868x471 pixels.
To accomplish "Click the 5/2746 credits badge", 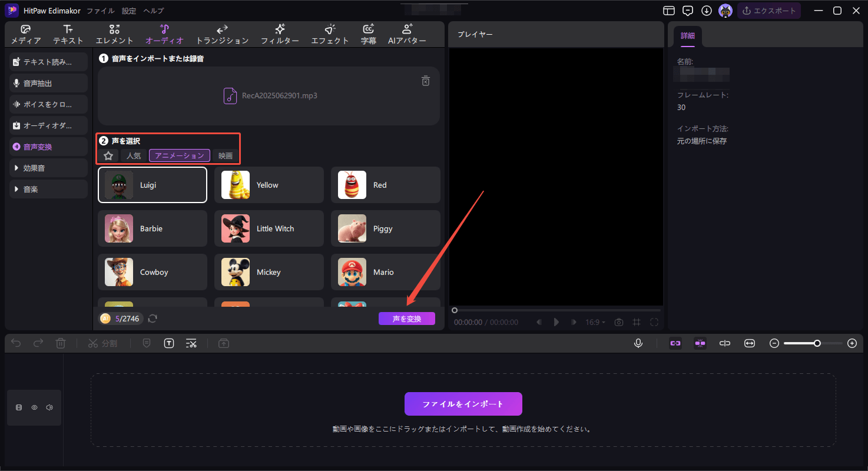I will 121,319.
